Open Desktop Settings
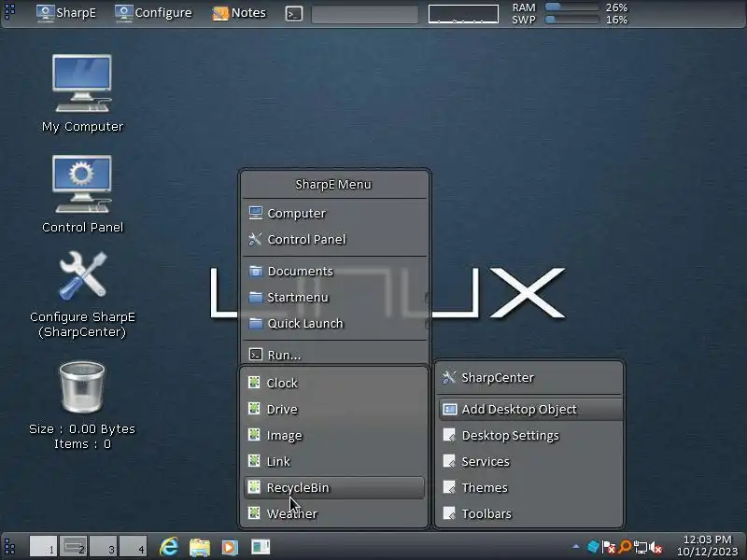Image resolution: width=747 pixels, height=560 pixels. point(529,435)
